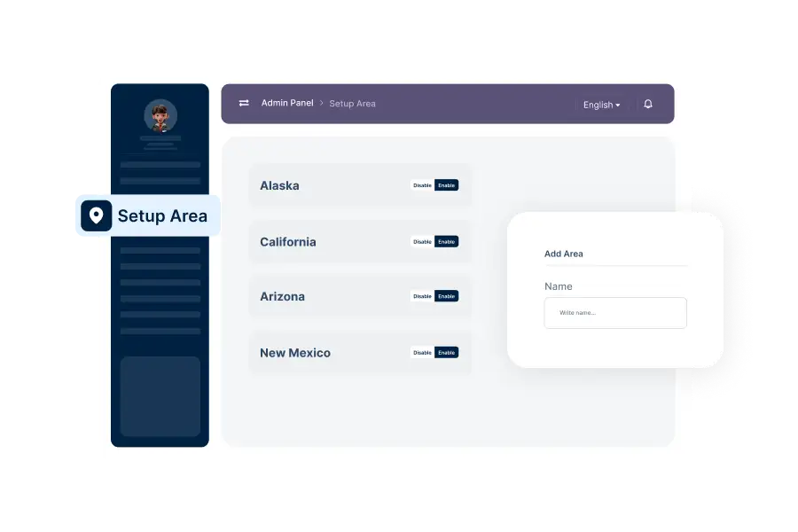Disable the New Mexico area
Image resolution: width=798 pixels, height=532 pixels.
point(422,352)
